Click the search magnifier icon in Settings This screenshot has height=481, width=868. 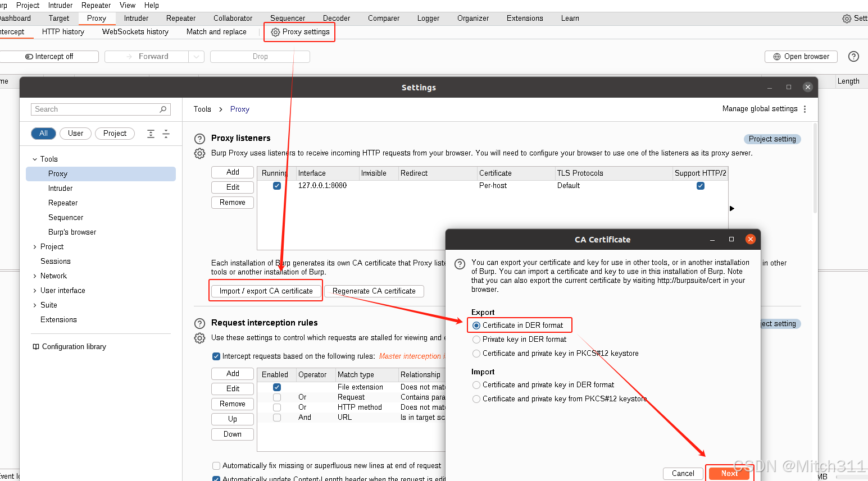click(163, 109)
